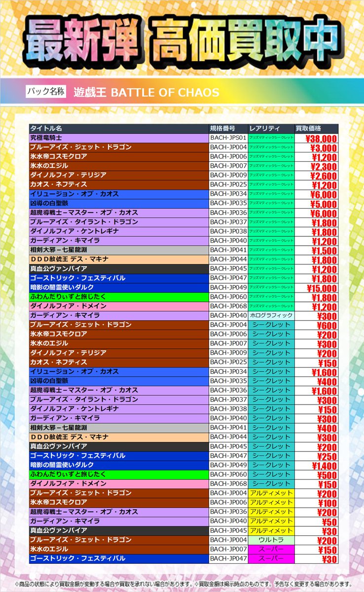Click the ¥1,400 price cell
Viewport: 364px width, 592px height.
316,465
